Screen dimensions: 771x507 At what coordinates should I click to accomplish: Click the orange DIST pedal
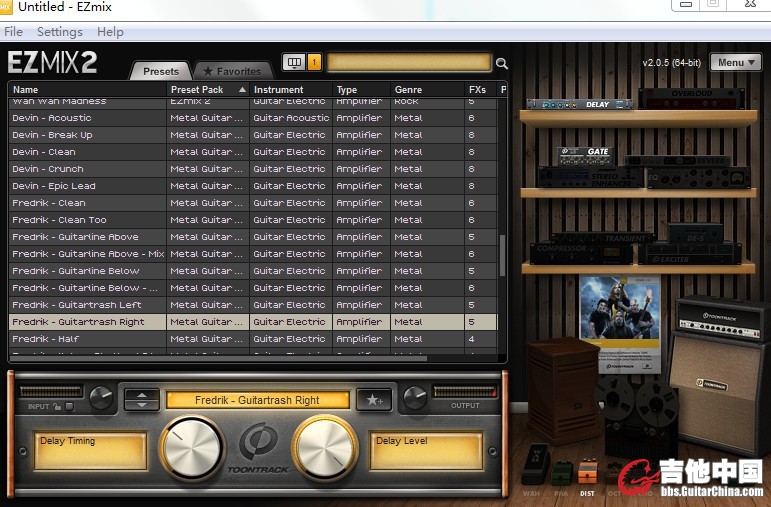pyautogui.click(x=587, y=473)
